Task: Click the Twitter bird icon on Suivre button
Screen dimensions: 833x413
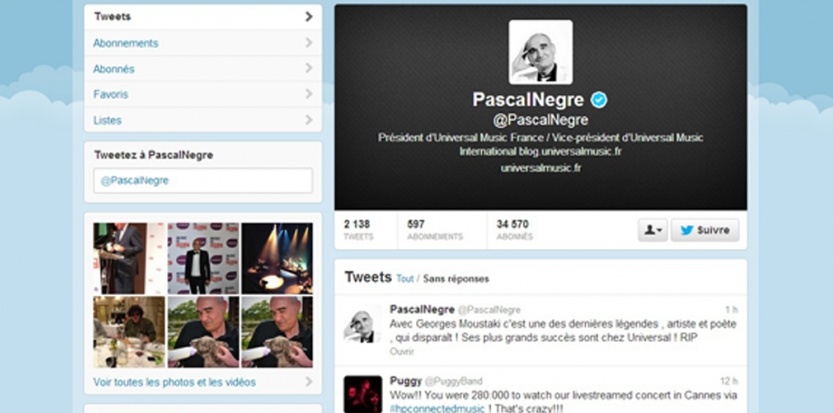Action: click(x=686, y=230)
